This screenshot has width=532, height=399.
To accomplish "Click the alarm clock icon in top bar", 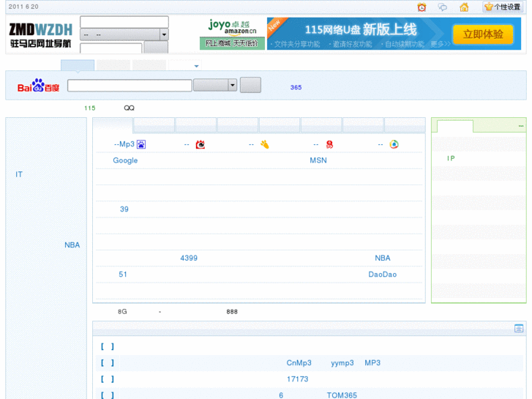I will pyautogui.click(x=422, y=7).
